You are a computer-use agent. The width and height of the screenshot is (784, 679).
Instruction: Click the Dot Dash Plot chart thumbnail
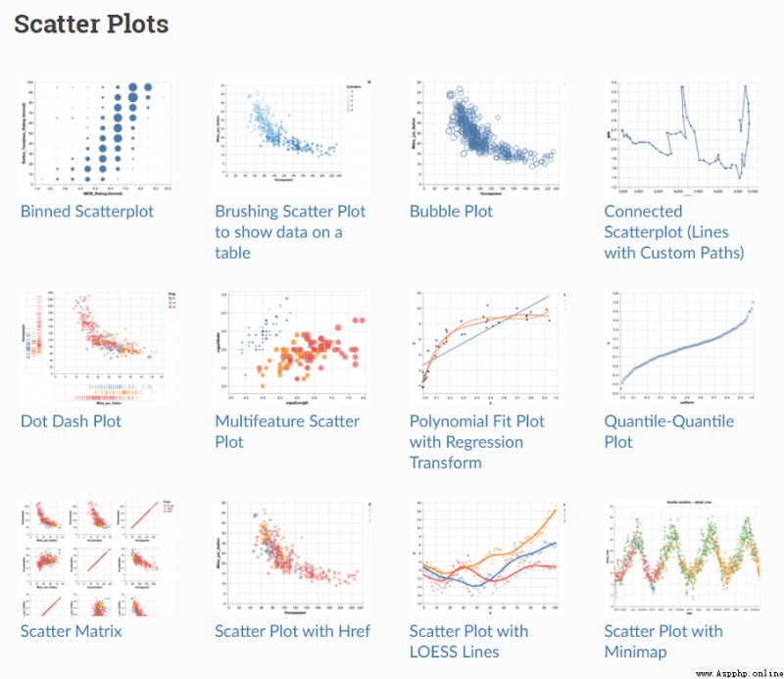click(98, 348)
